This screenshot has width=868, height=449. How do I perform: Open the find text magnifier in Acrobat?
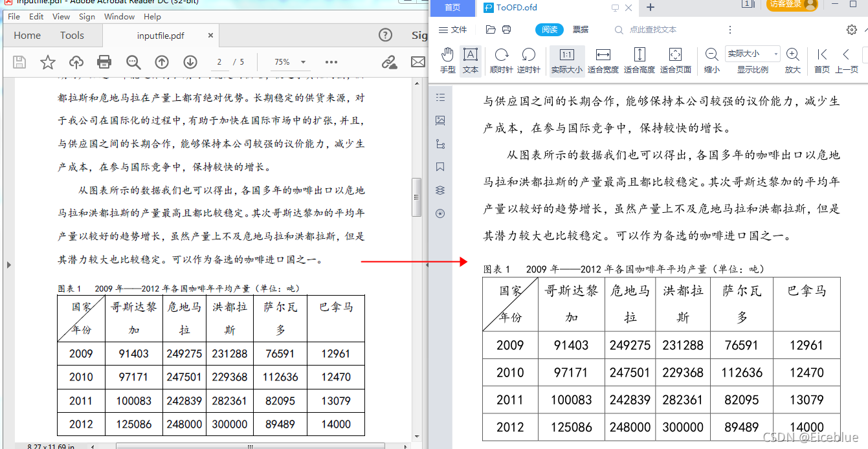[x=133, y=62]
